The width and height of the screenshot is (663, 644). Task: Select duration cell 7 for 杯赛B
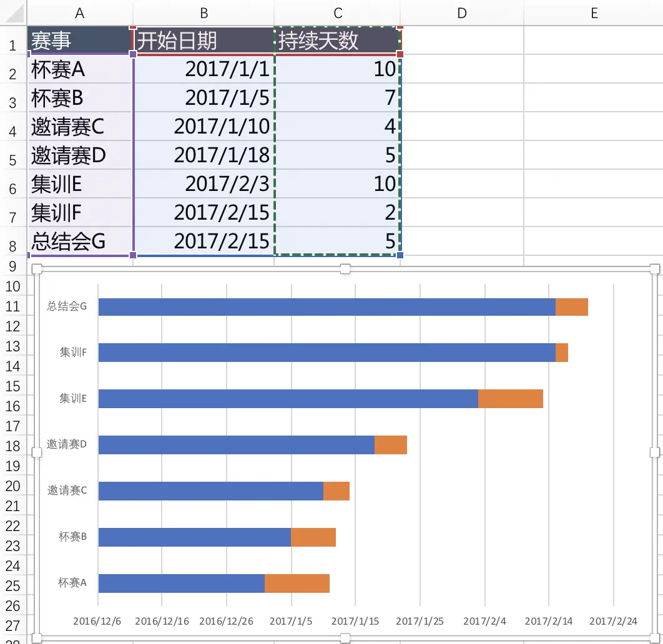(337, 98)
